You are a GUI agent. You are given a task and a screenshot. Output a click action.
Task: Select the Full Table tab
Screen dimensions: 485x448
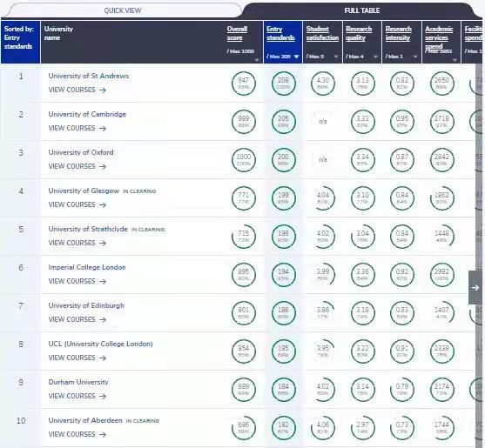[x=362, y=10]
